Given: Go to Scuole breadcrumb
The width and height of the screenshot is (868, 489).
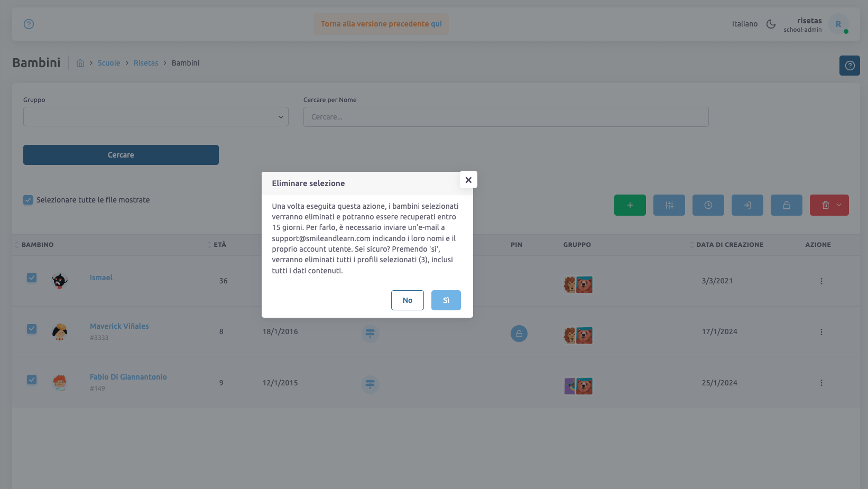Looking at the screenshot, I should [x=108, y=63].
